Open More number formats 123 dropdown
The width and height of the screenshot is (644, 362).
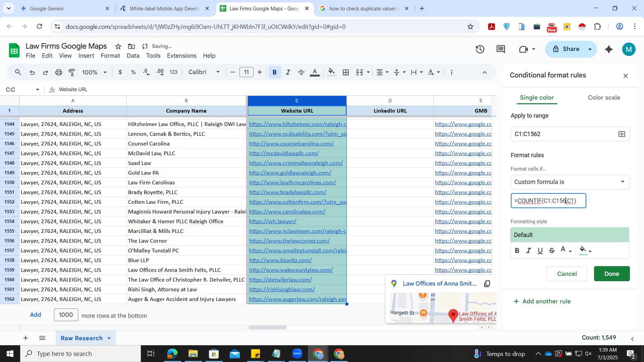[173, 72]
